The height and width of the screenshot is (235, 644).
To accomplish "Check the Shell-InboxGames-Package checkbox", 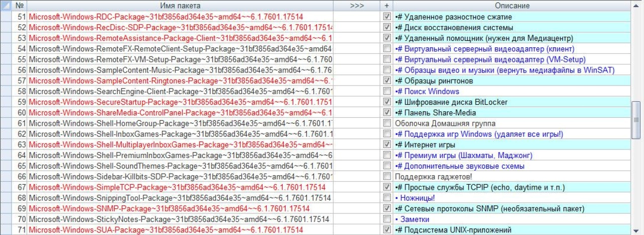I will tap(386, 134).
